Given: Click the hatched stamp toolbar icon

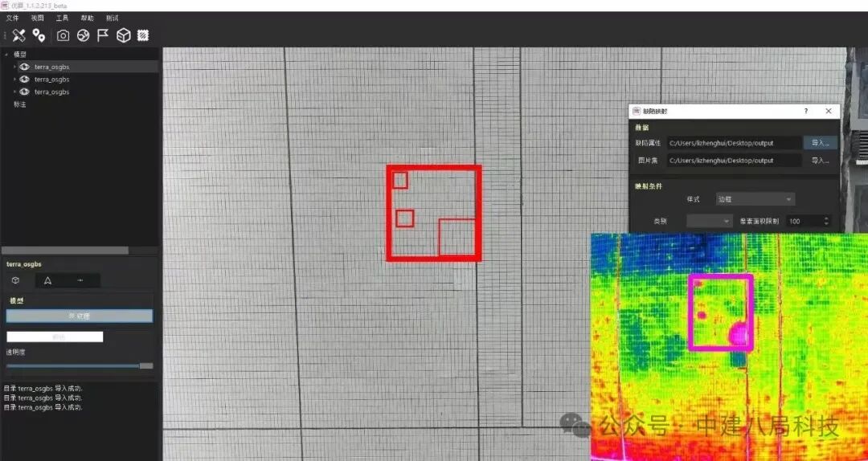Looking at the screenshot, I should (143, 35).
